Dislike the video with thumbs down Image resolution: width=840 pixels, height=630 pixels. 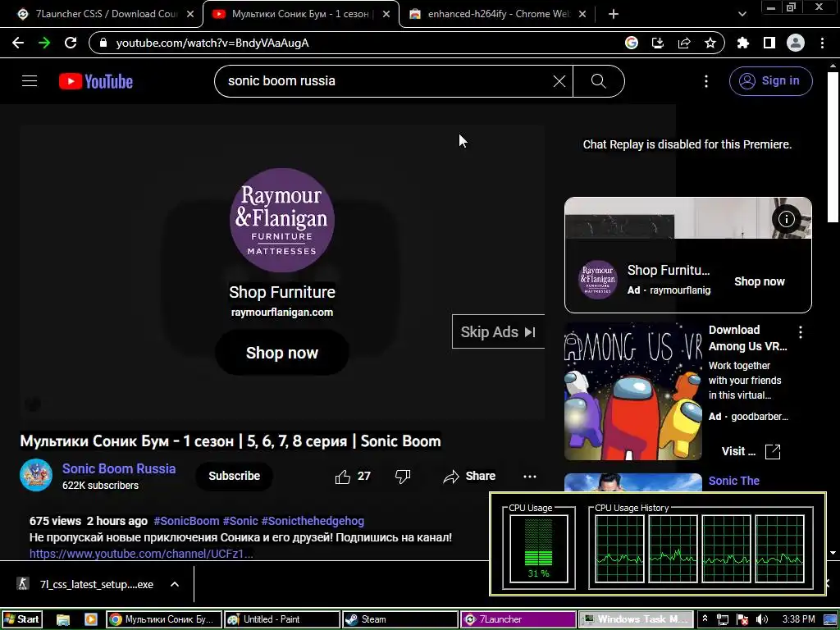click(403, 477)
